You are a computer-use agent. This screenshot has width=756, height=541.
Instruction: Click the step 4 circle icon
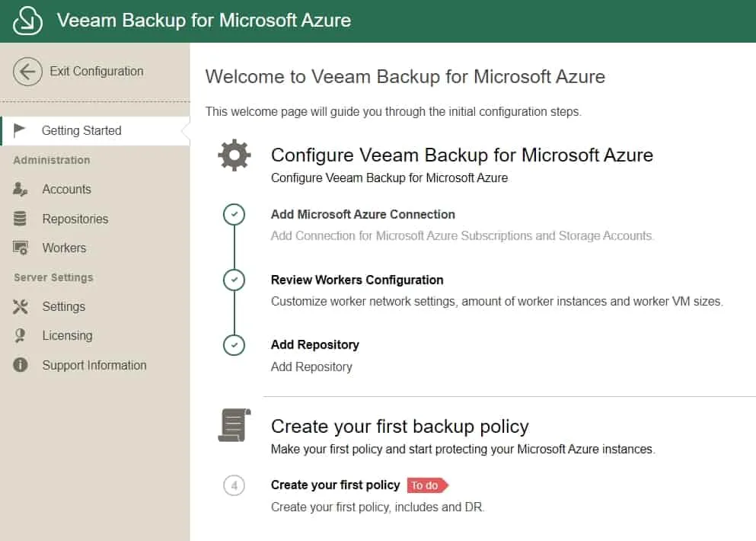coord(234,485)
